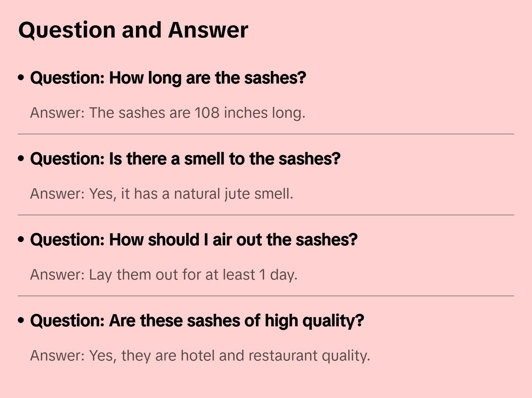Image resolution: width=532 pixels, height=398 pixels.
Task: Click the answer about the natural jute smell
Action: pyautogui.click(x=162, y=194)
